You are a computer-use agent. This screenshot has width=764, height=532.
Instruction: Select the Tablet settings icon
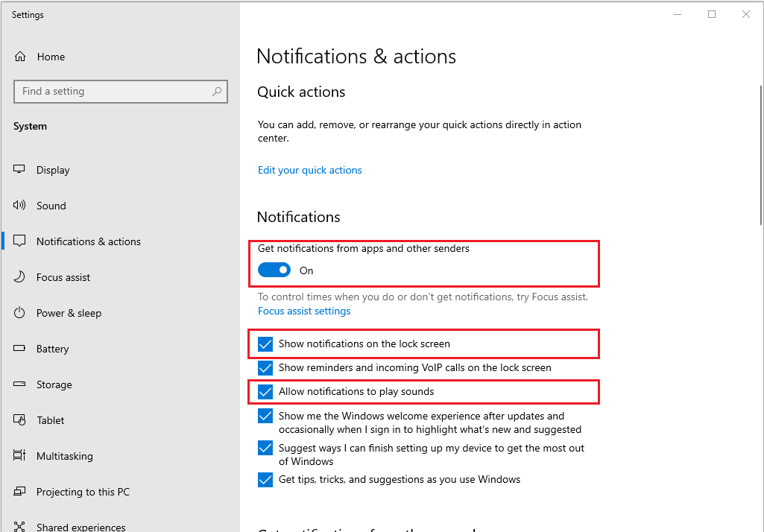click(x=19, y=420)
